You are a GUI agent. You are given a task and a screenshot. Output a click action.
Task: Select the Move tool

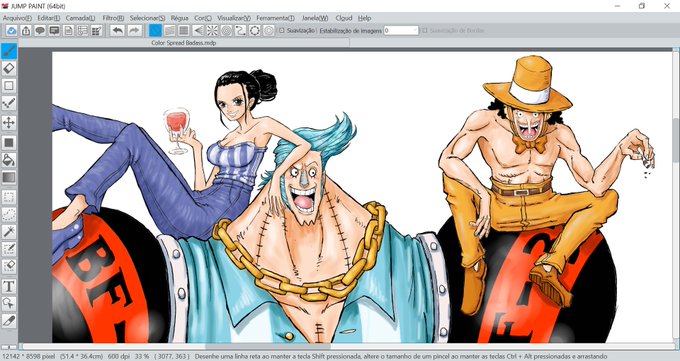point(9,123)
